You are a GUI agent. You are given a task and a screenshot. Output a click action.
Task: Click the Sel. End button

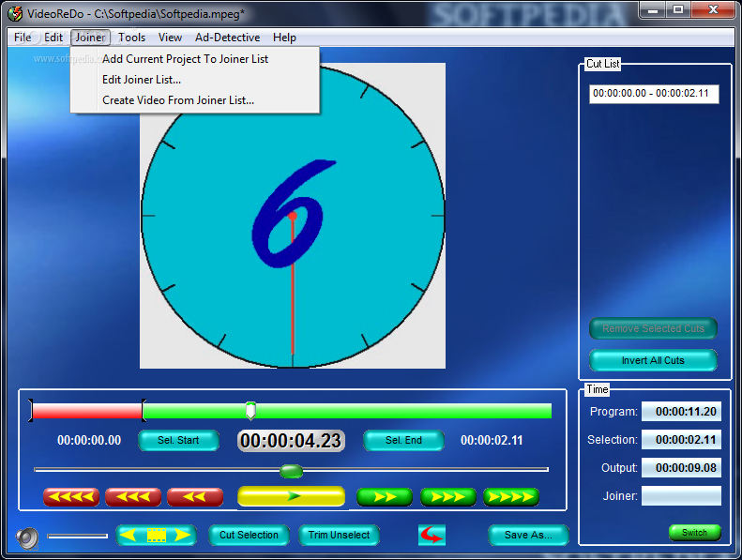pyautogui.click(x=403, y=440)
